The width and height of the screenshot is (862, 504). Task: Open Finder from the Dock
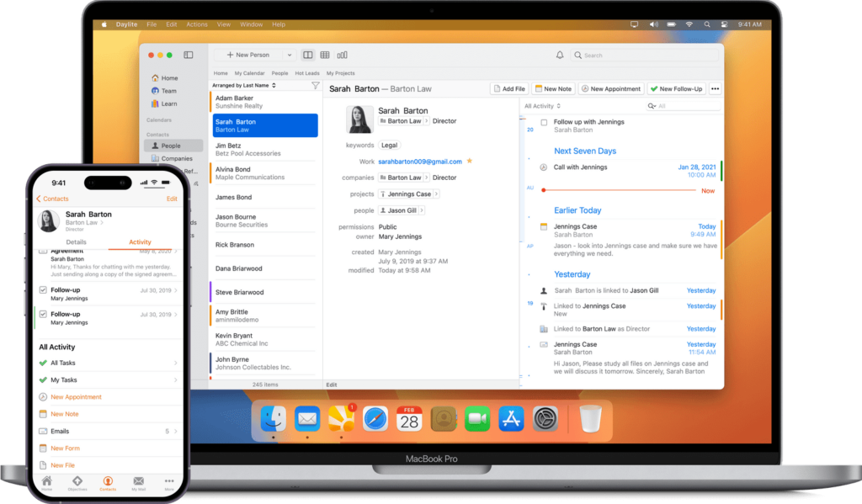click(274, 419)
